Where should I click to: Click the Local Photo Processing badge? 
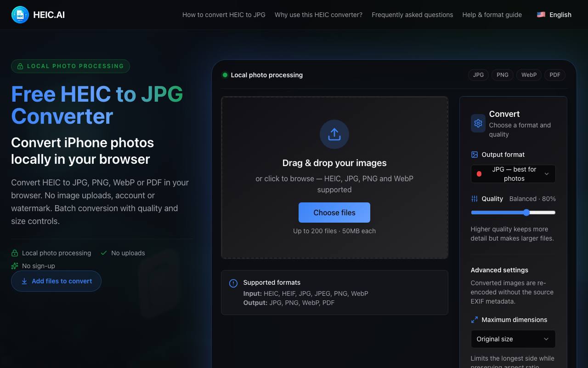[70, 66]
